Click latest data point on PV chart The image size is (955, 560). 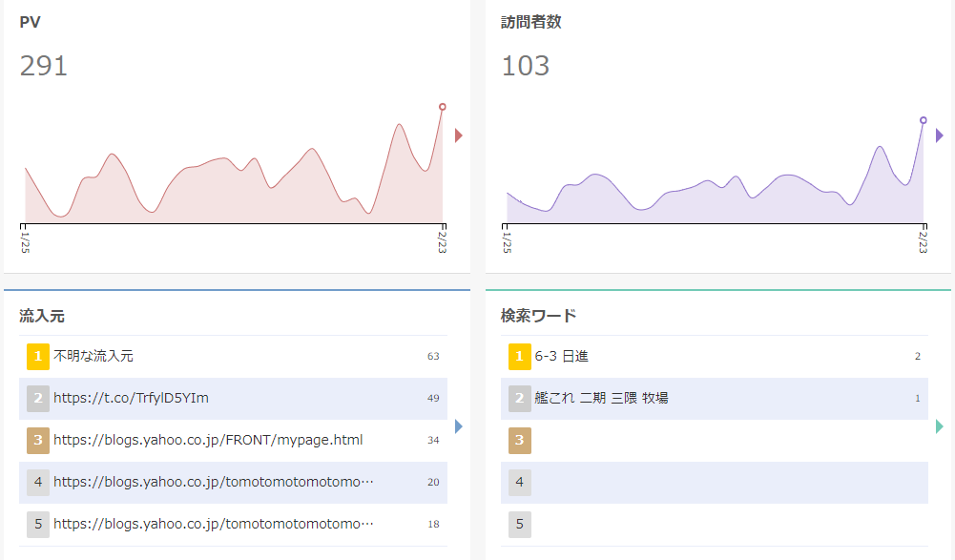443,107
